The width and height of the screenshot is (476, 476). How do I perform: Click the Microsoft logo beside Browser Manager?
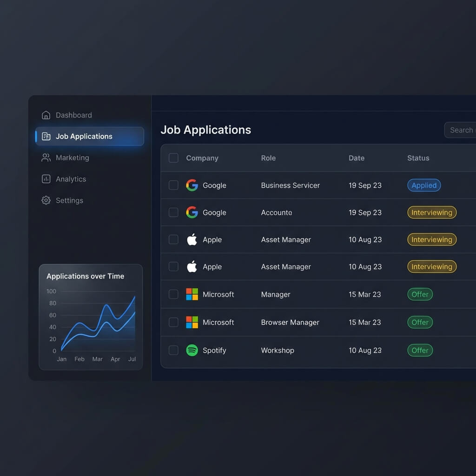pyautogui.click(x=192, y=322)
